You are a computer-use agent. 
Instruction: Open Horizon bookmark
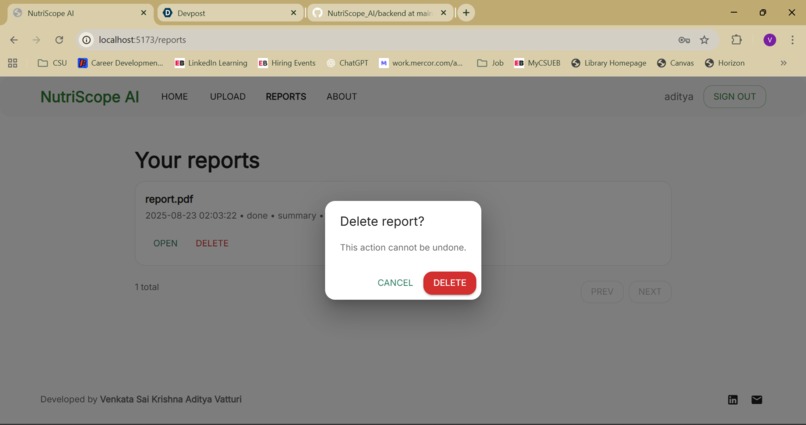click(725, 63)
